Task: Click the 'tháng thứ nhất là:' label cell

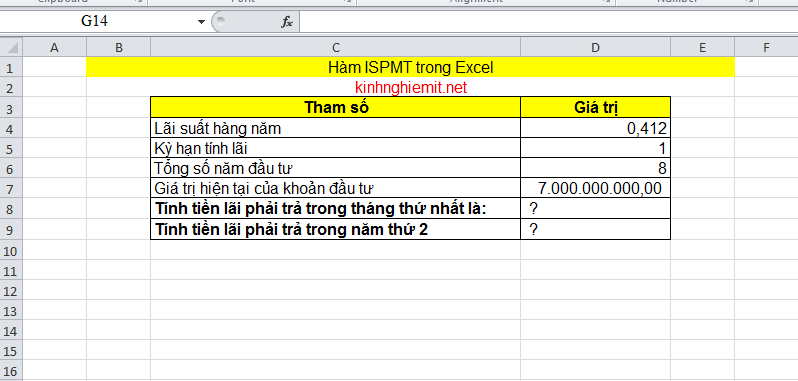Action: 335,209
